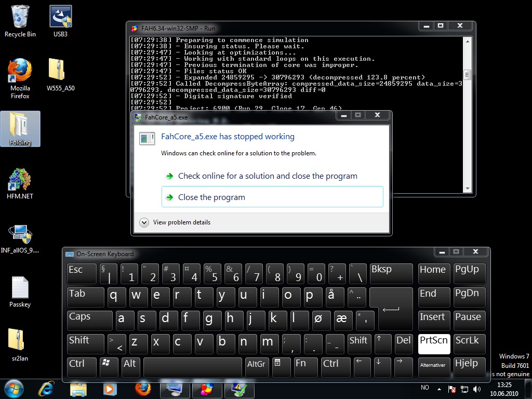Click the On-Screen Keyboard title icon
This screenshot has height=399, width=532.
[x=70, y=254]
